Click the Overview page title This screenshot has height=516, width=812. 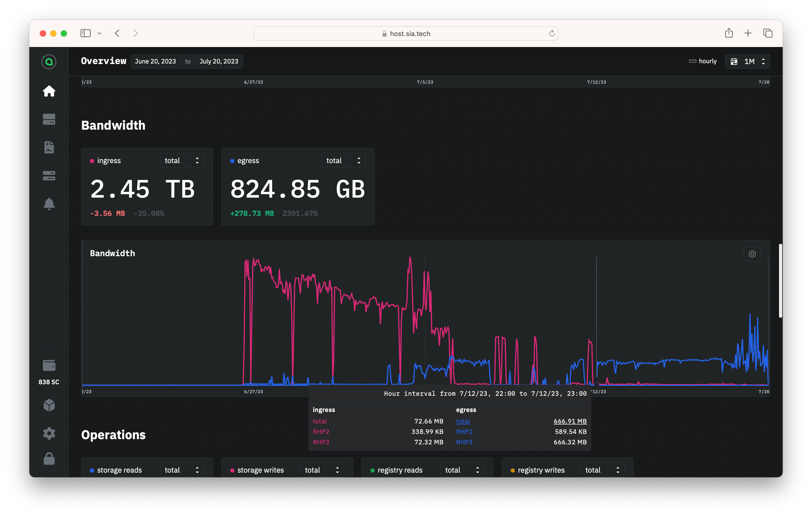click(104, 61)
